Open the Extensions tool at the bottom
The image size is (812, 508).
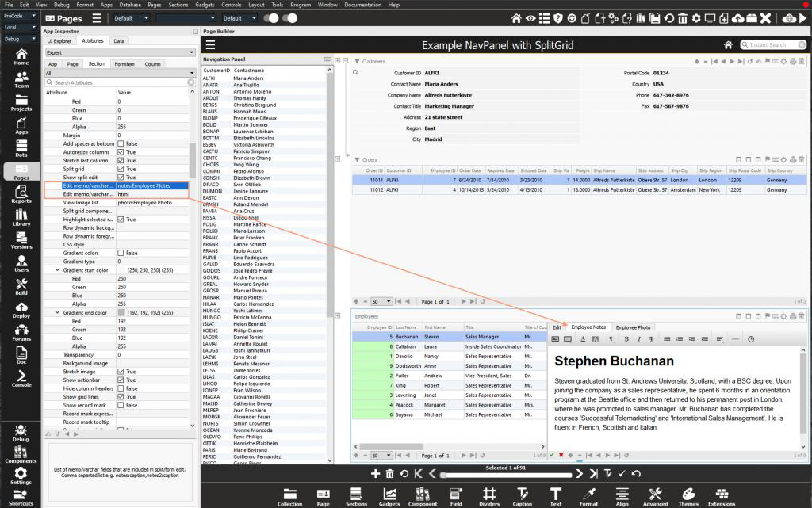pyautogui.click(x=721, y=496)
